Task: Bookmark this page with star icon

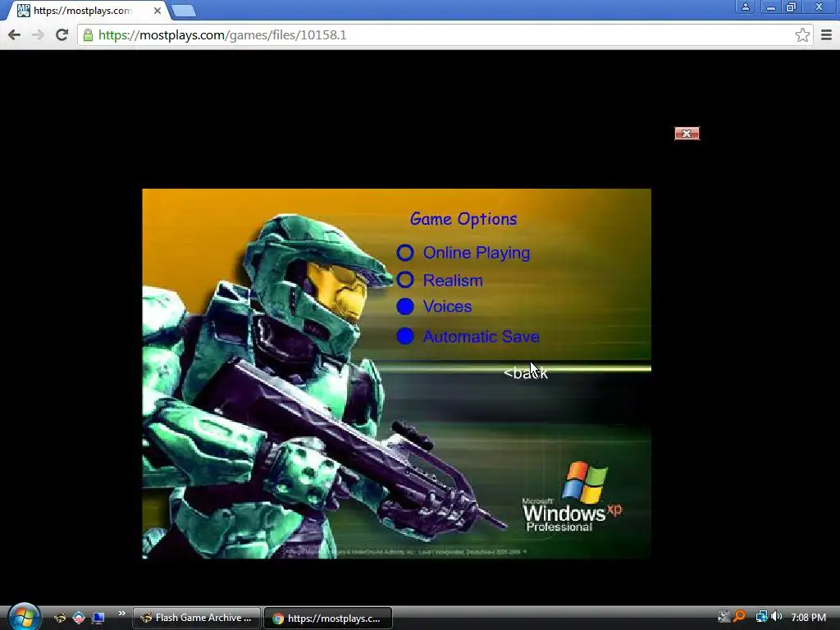Action: tap(802, 35)
